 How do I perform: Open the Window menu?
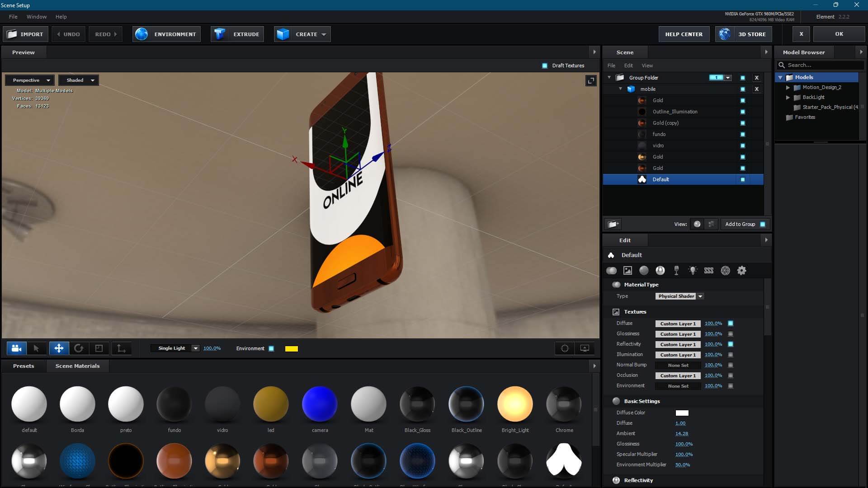tap(37, 17)
